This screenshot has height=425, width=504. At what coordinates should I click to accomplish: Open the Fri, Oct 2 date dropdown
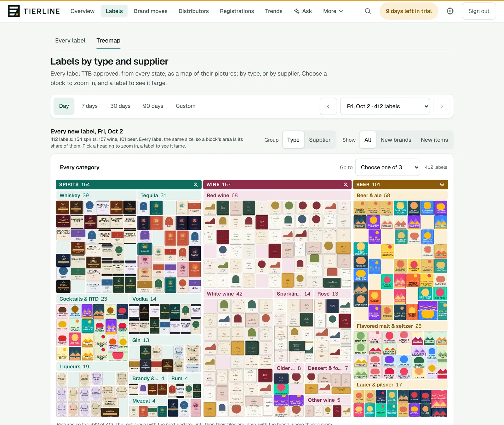coord(385,106)
